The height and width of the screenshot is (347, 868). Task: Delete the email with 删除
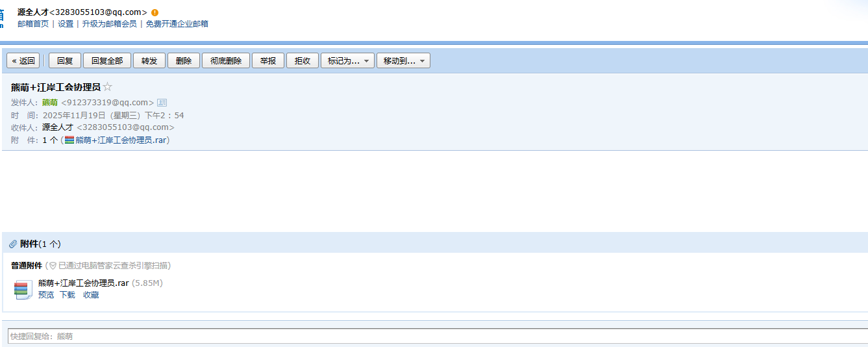click(x=184, y=60)
